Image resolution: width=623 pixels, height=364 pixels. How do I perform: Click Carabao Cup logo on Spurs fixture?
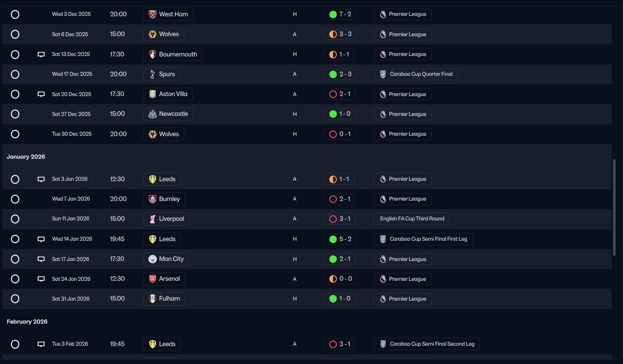tap(383, 74)
